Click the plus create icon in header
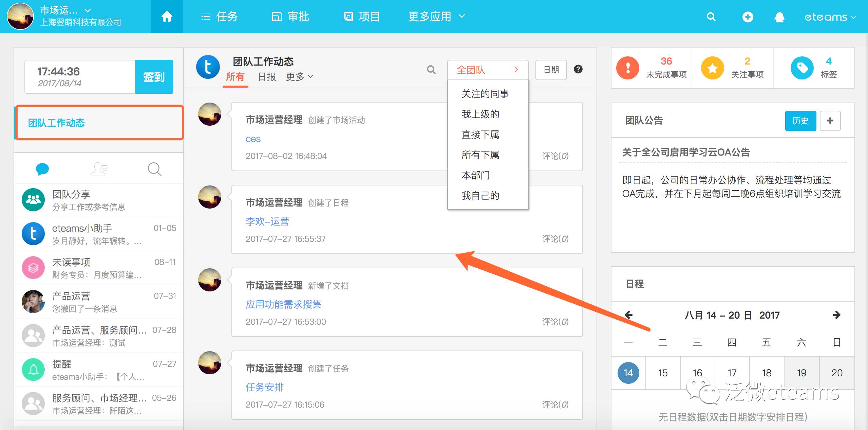Screen dimensions: 868x430 (x=748, y=17)
